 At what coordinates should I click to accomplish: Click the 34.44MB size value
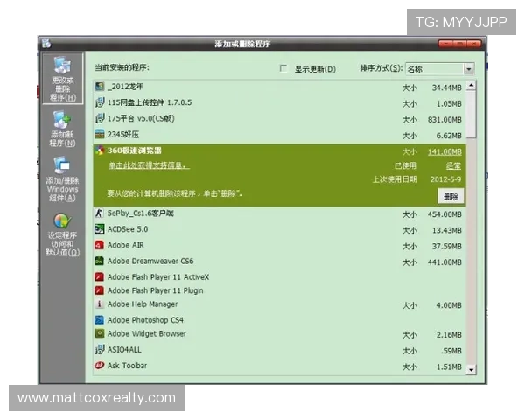pos(446,87)
